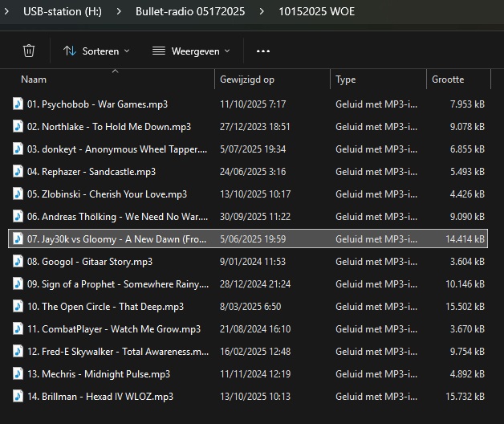Click date 5/07/2025 19:34
Image resolution: width=504 pixels, height=424 pixels.
click(253, 149)
